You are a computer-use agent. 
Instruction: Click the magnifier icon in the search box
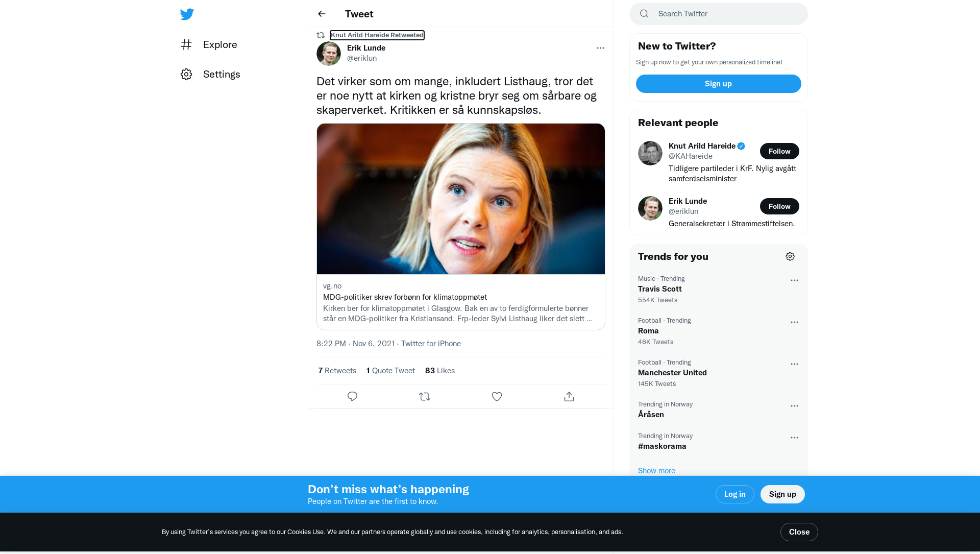(x=644, y=14)
